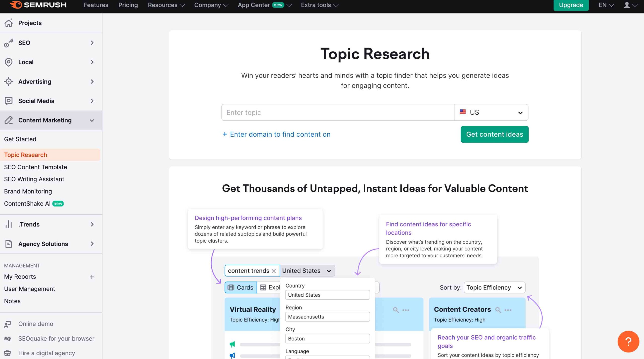Open Get Started in sidebar
Screen dimensions: 644x359
pos(20,139)
